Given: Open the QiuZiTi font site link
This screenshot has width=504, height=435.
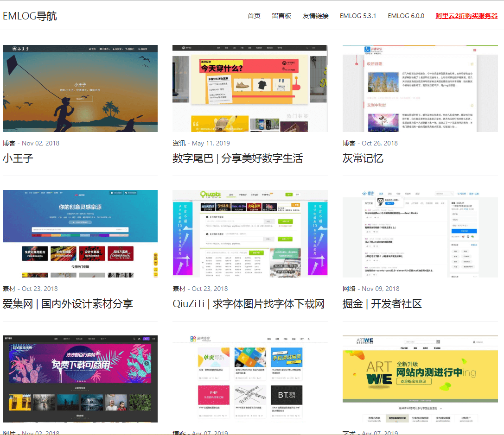Looking at the screenshot, I should click(x=249, y=303).
